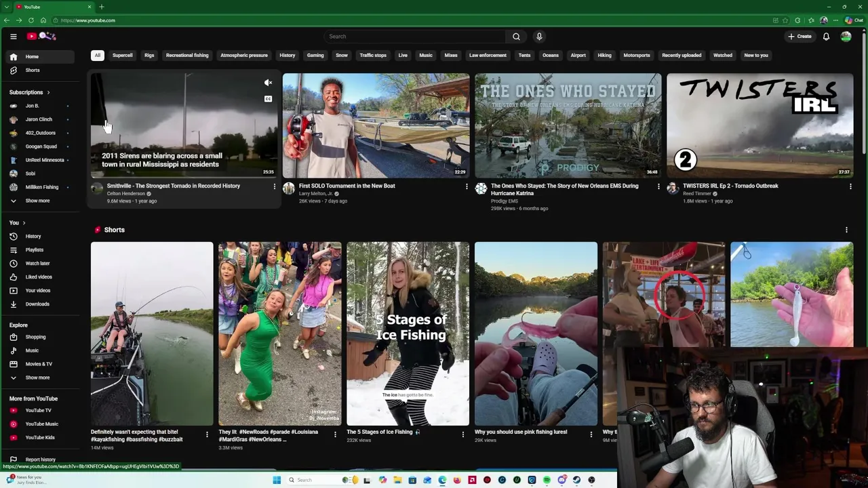Select the All filter chip

coord(98,56)
